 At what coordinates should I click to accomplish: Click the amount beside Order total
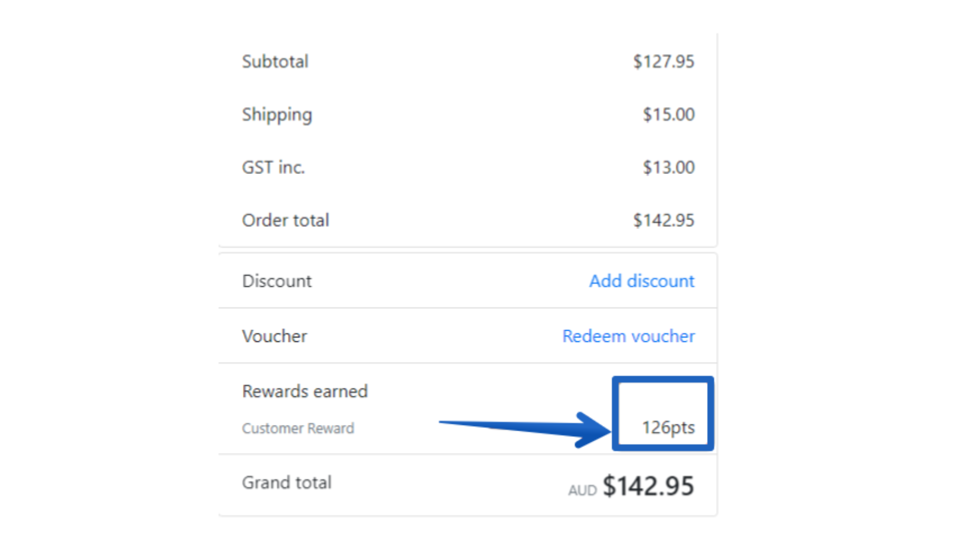click(x=664, y=220)
